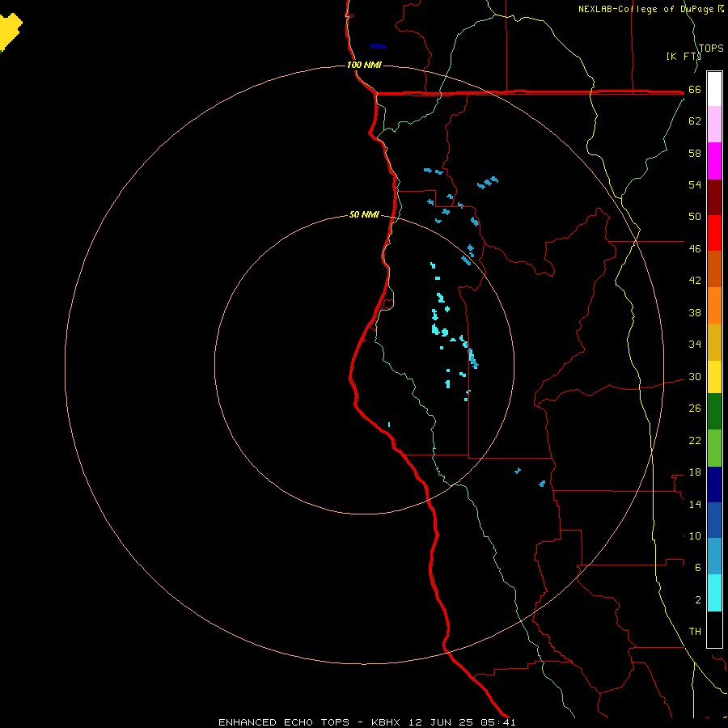Click the legend value '38'
The height and width of the screenshot is (728, 728).
tap(695, 312)
